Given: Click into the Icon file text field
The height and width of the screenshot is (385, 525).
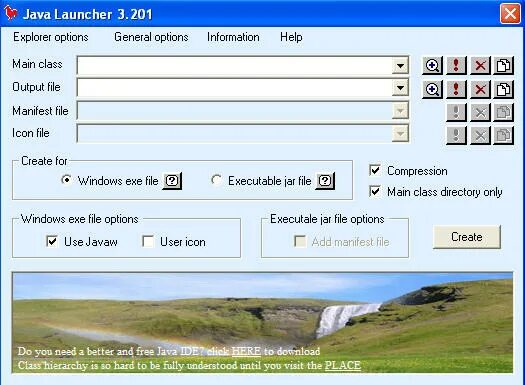Looking at the screenshot, I should pyautogui.click(x=234, y=134).
